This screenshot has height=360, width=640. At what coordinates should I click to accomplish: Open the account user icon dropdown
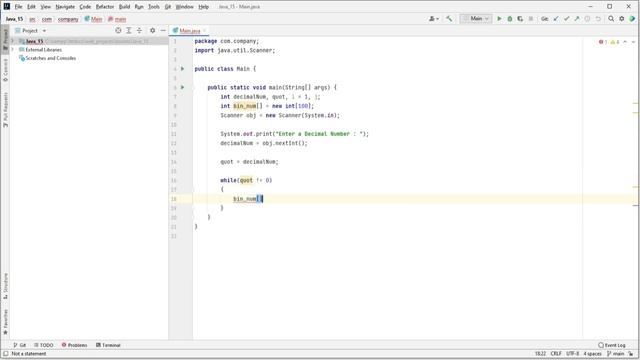tap(434, 19)
